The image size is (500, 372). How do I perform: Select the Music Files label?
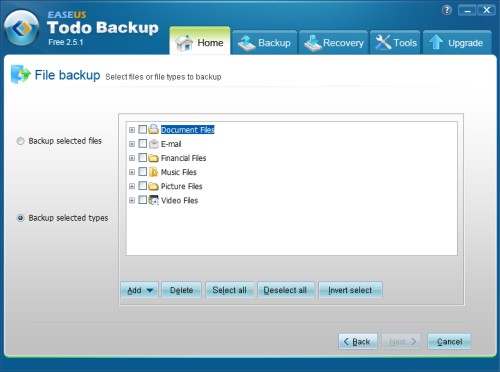tap(179, 172)
